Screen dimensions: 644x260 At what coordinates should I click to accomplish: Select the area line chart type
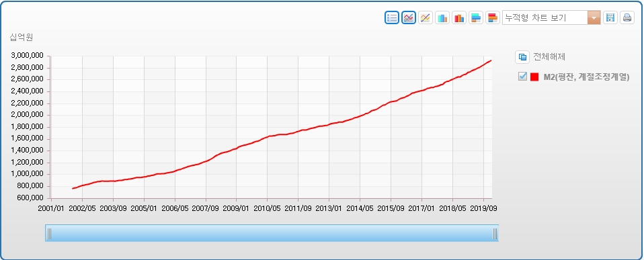tap(409, 17)
